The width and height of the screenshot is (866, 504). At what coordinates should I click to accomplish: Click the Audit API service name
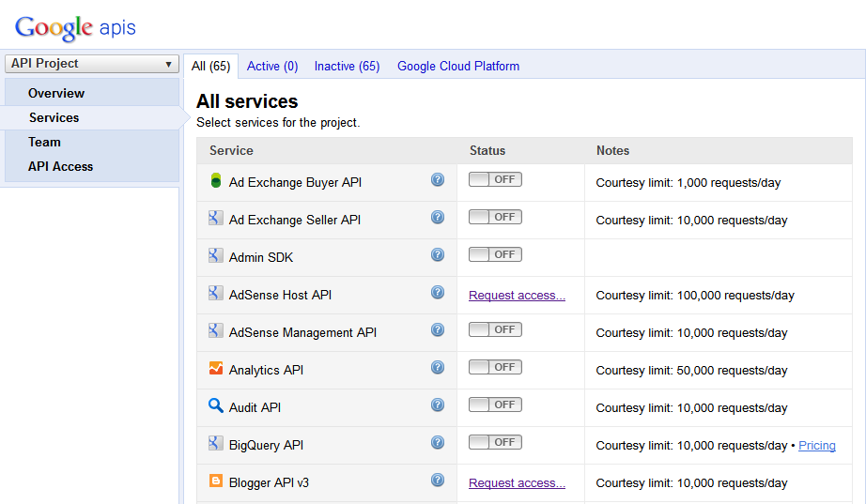(x=255, y=407)
